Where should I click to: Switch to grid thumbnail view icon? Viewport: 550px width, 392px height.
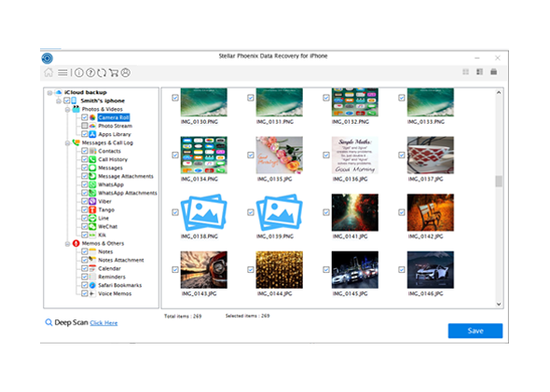pos(465,72)
